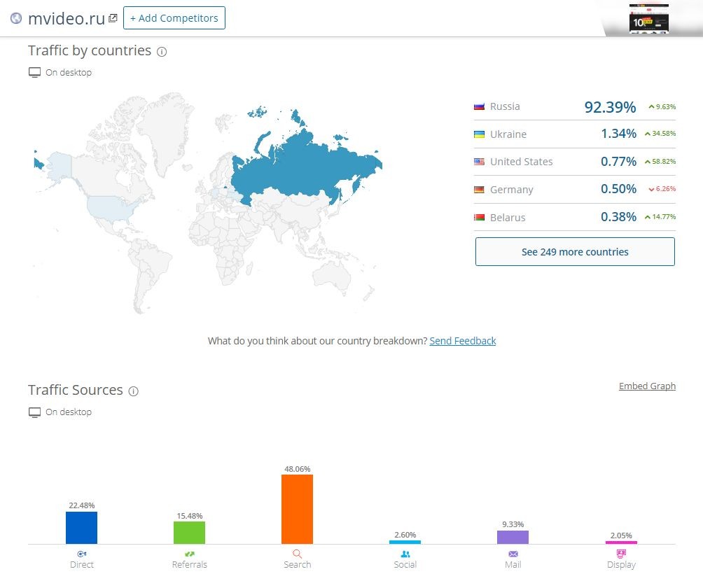703x588 pixels.
Task: Click the up arrow beside Ukraine's 34.58% change
Action: pos(648,134)
